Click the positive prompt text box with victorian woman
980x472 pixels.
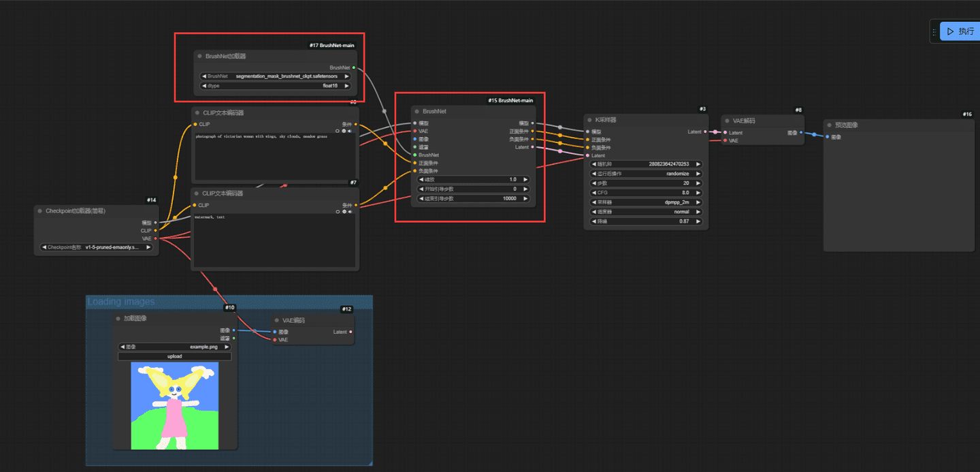(x=274, y=157)
